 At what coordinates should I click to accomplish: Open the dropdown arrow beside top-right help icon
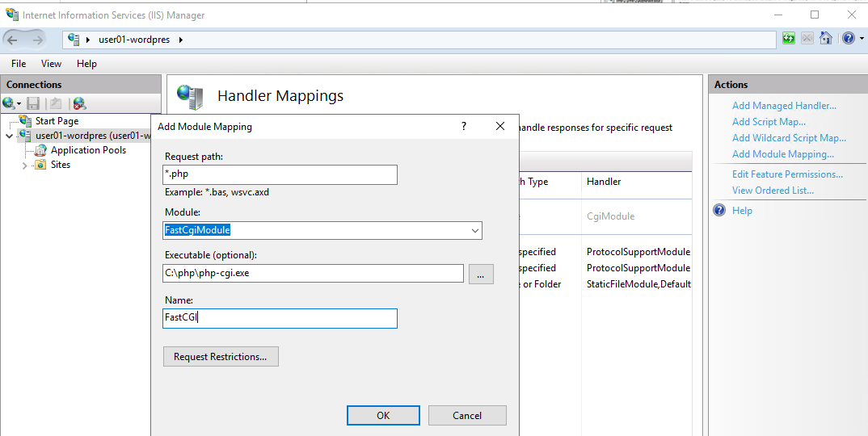tap(862, 39)
